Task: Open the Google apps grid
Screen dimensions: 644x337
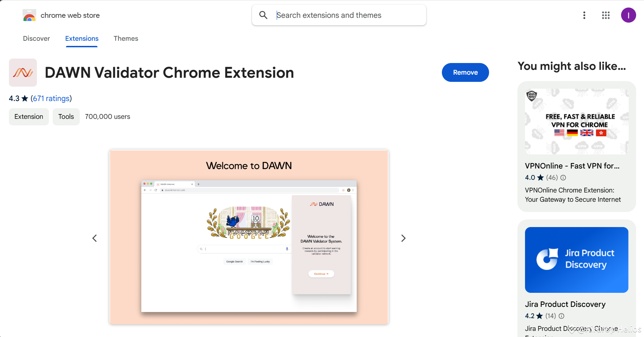Action: point(605,15)
